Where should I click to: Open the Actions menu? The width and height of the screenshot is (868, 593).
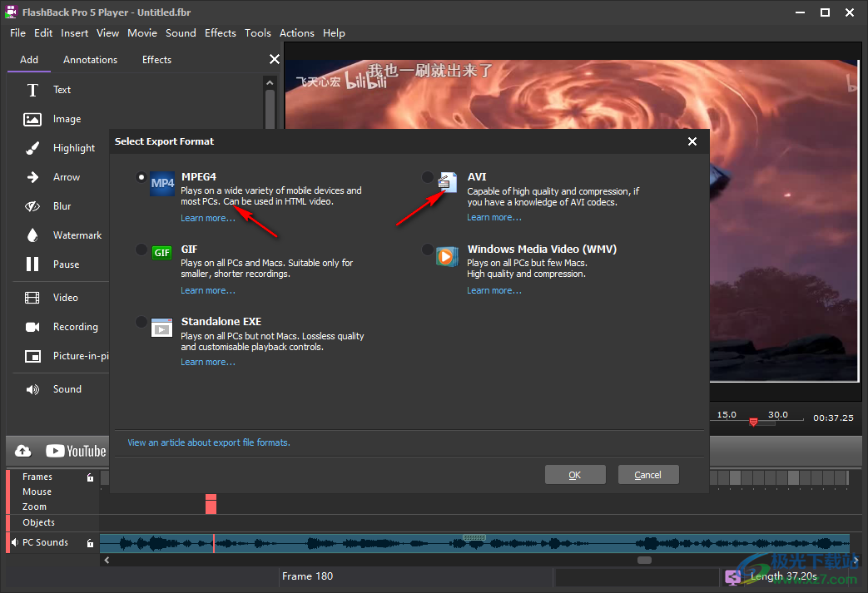pos(297,33)
